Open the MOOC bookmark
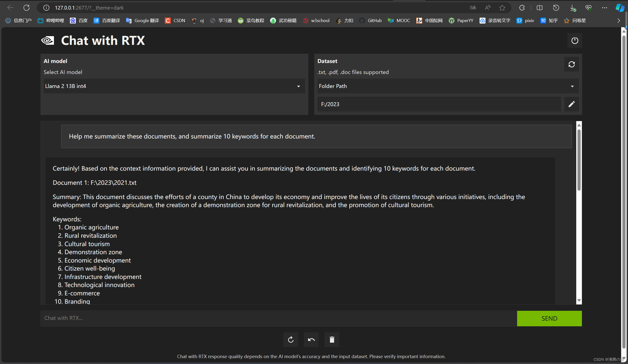This screenshot has height=364, width=628. [x=399, y=21]
